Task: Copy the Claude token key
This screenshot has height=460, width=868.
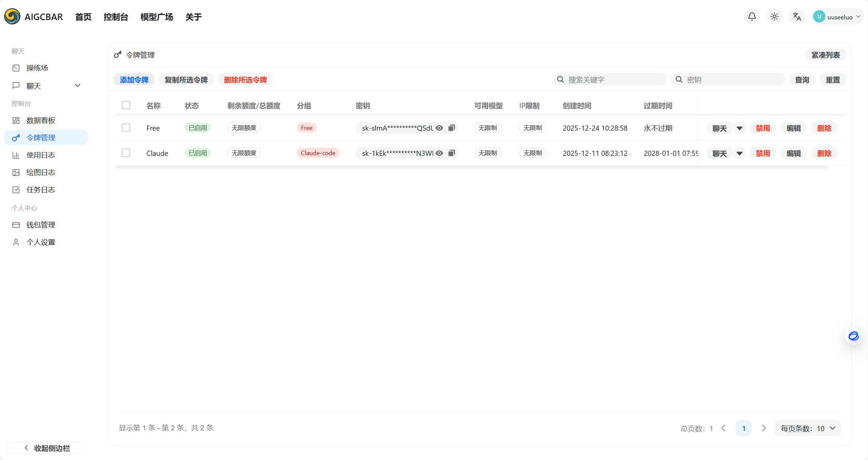Action: tap(452, 153)
